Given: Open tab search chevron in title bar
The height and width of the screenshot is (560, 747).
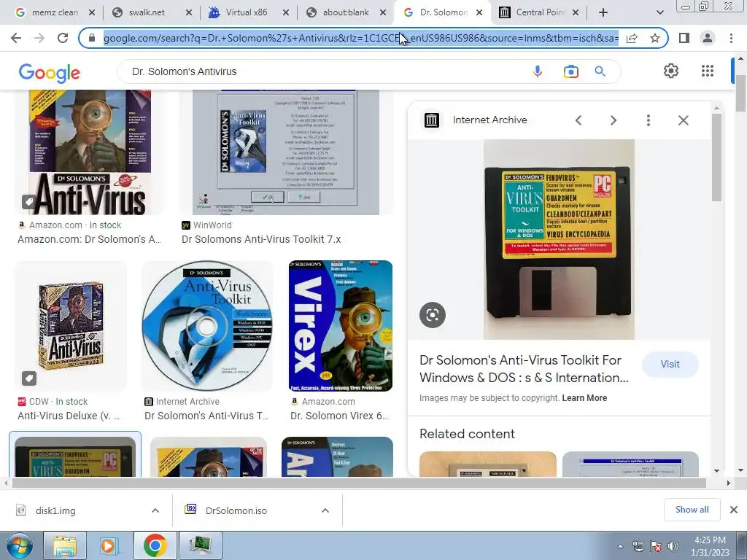Looking at the screenshot, I should tap(659, 12).
